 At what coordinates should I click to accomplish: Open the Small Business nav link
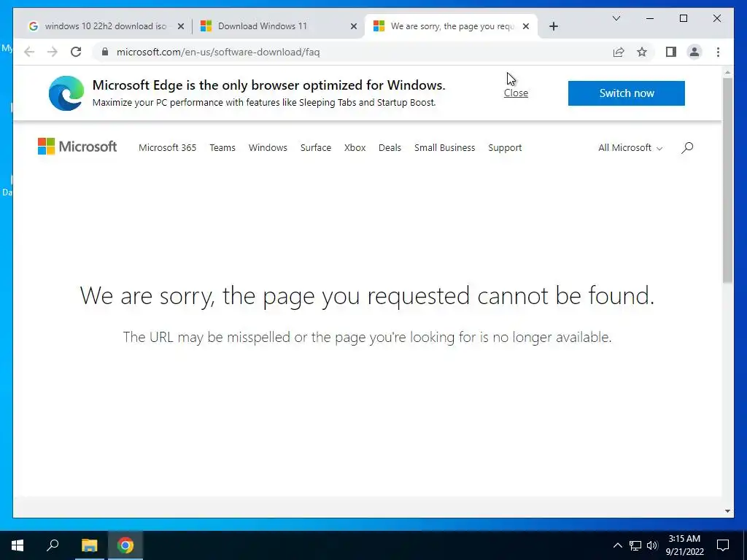pyautogui.click(x=444, y=147)
